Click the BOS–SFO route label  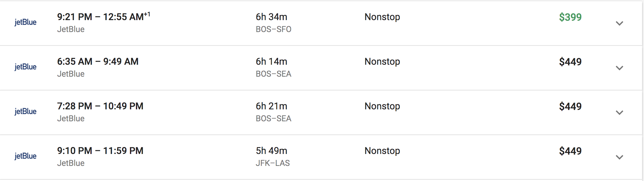point(273,29)
